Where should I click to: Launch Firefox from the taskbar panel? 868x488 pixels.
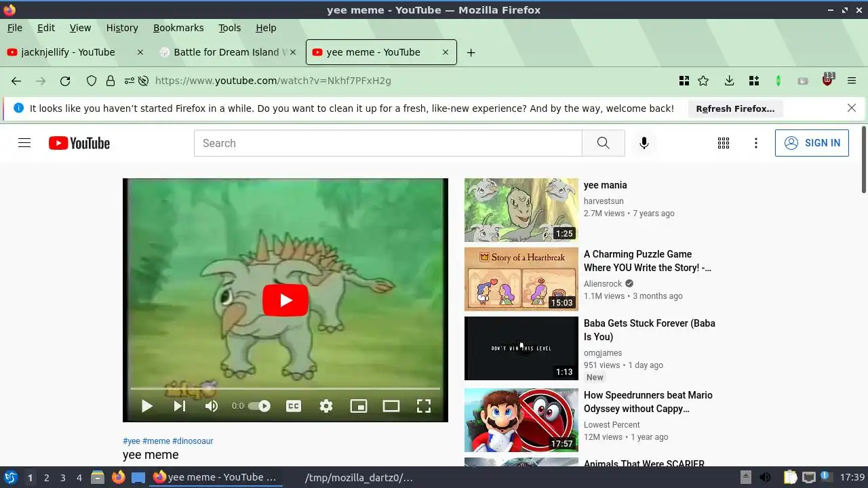coord(119,478)
